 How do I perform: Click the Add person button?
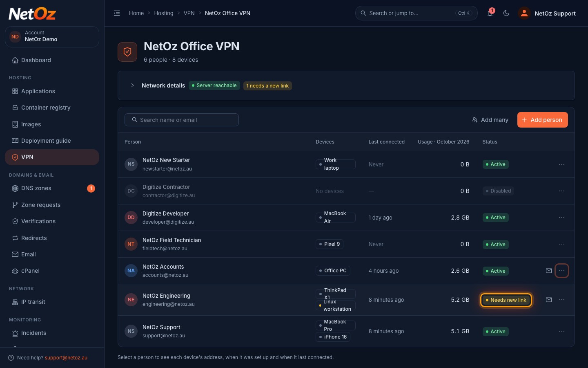[543, 120]
